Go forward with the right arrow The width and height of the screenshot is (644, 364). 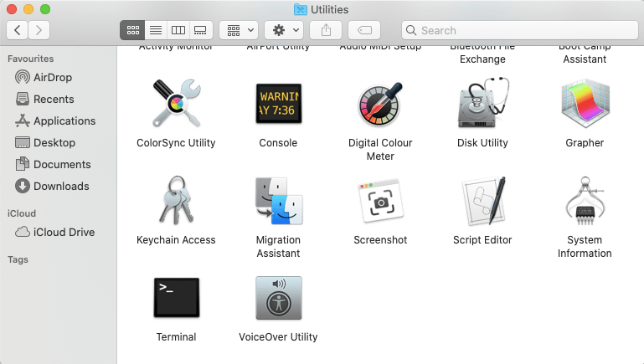(39, 30)
